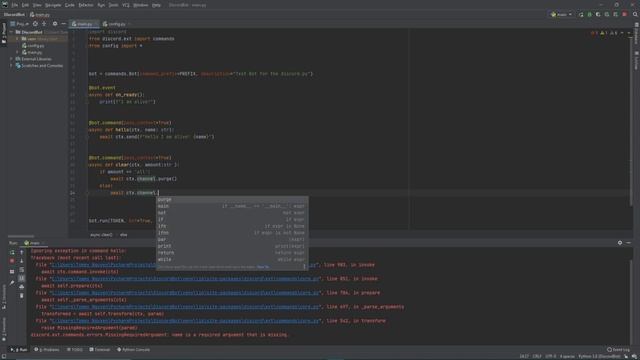Open the Refactor menu
640x360 pixels.
[86, 5]
